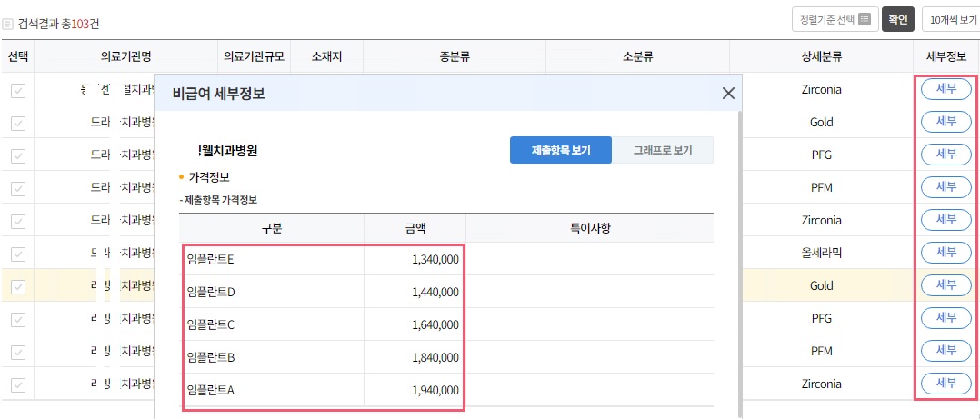Click the 비급여 세부정보 popup title

click(219, 94)
